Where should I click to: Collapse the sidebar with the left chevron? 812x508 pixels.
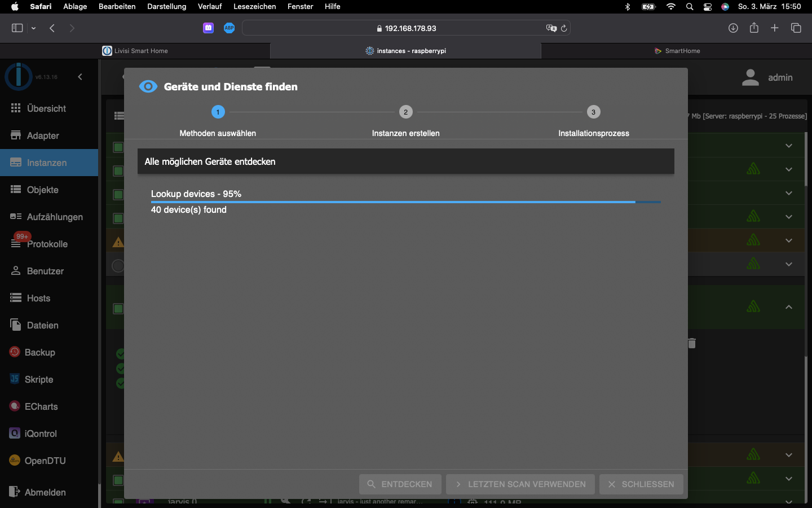pyautogui.click(x=80, y=77)
